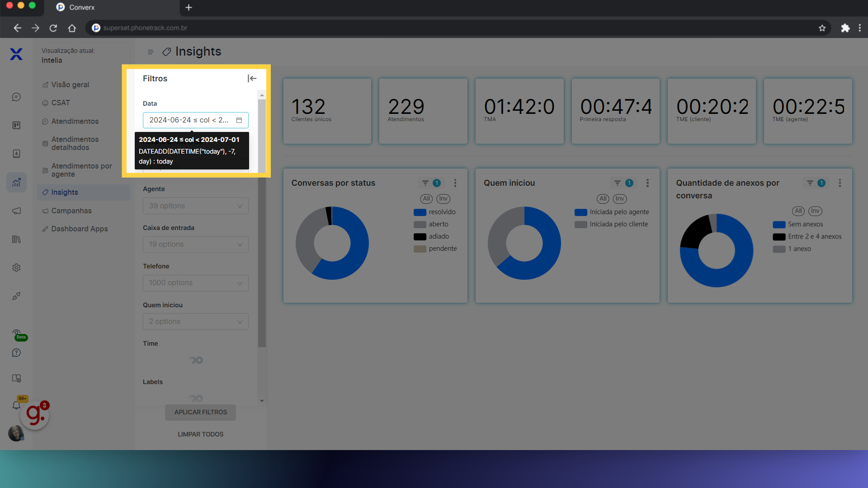Expand the Agente 39 options dropdown

pyautogui.click(x=196, y=206)
